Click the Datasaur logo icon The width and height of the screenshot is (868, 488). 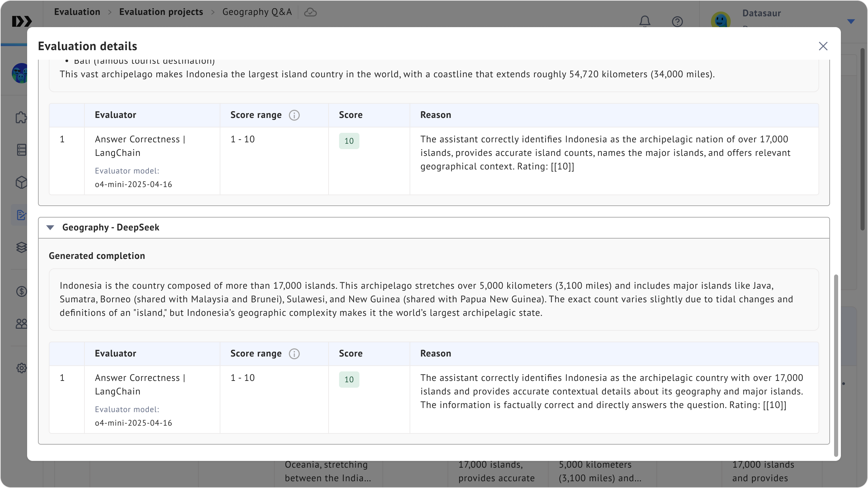click(x=22, y=21)
